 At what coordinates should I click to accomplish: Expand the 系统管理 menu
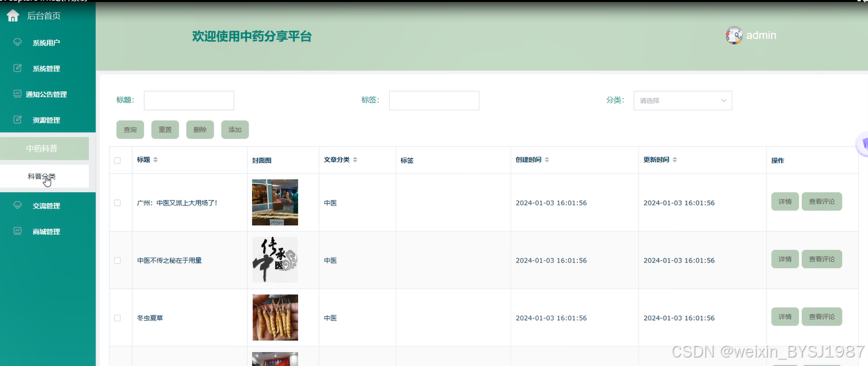[48, 68]
